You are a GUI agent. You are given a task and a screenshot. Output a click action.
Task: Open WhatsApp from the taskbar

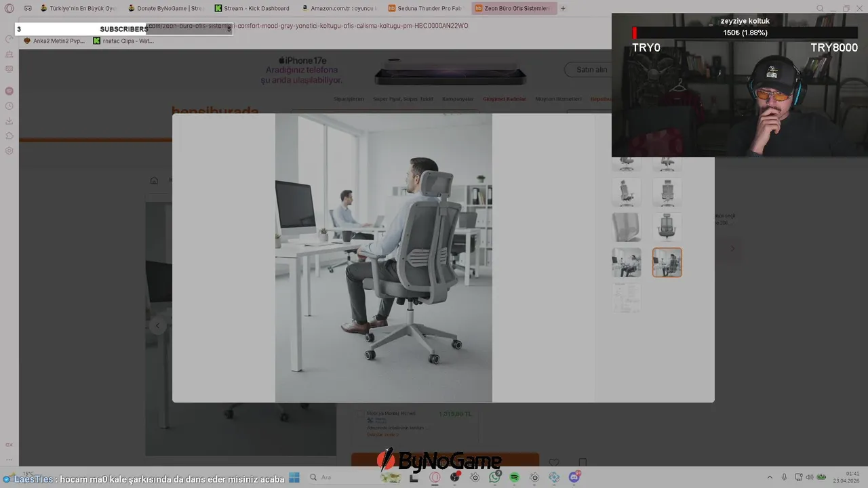[494, 477]
